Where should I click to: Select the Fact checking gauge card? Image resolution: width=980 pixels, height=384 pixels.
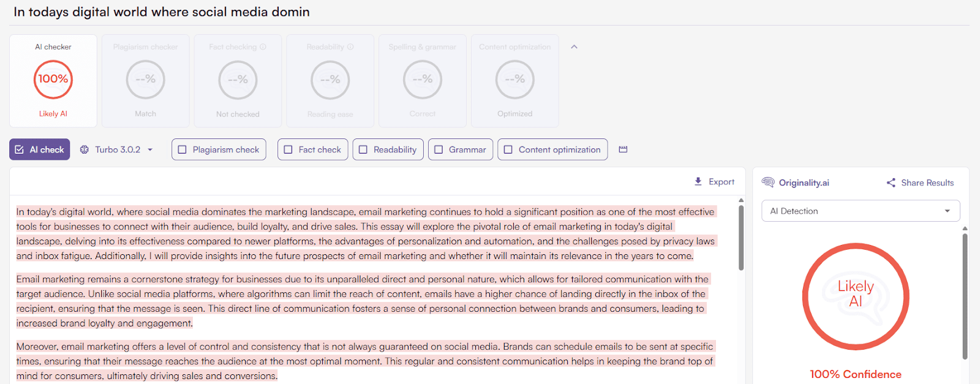coord(237,80)
